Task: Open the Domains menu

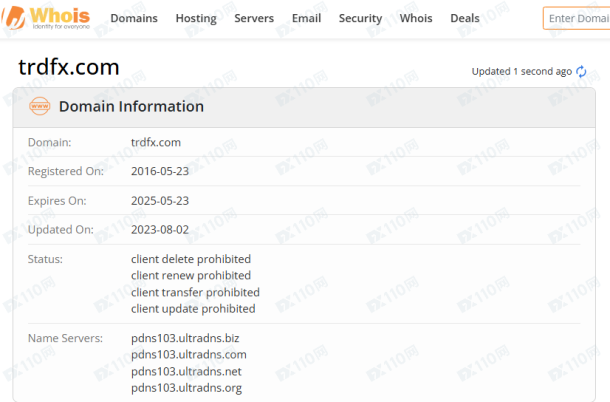Action: coord(134,18)
